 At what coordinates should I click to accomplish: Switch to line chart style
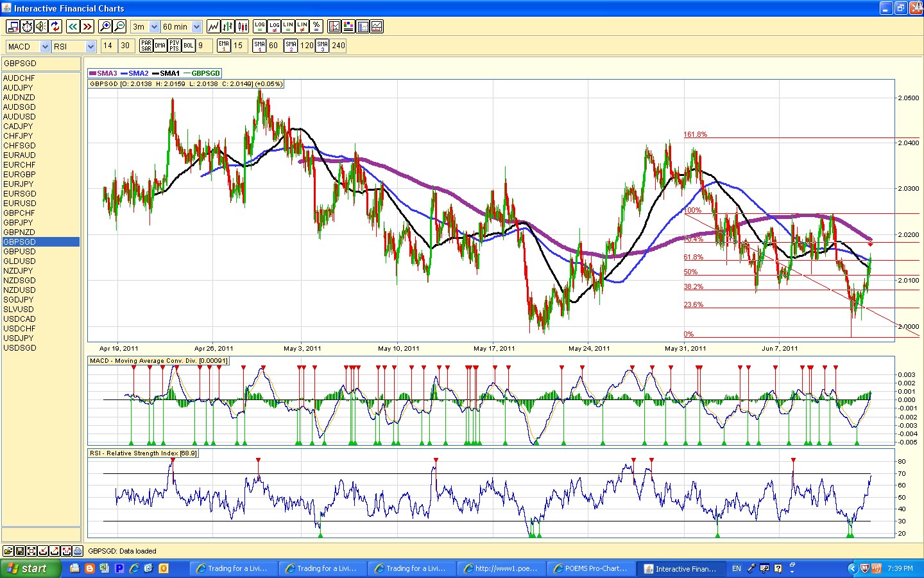(x=213, y=26)
